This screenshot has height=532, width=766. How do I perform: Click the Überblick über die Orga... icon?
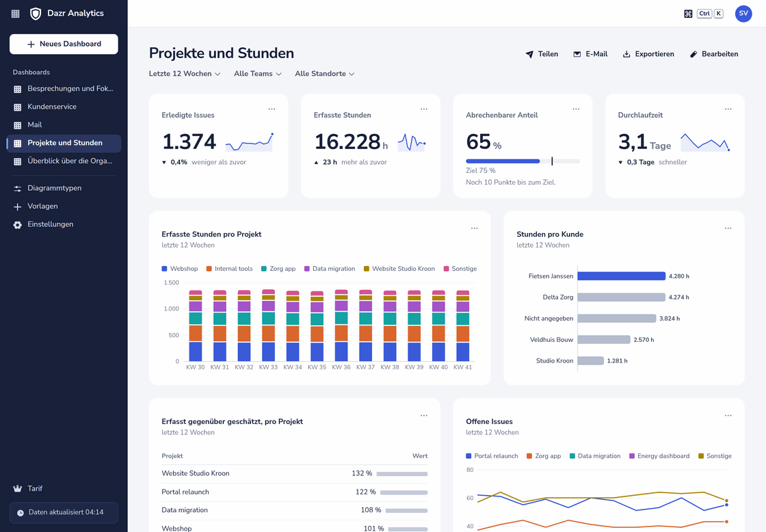(x=18, y=161)
